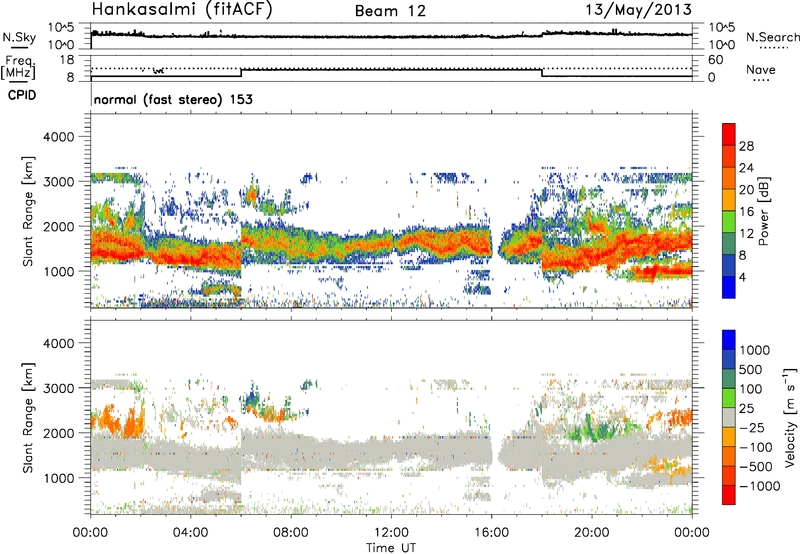
Task: Click the 04:00 time tick label
Action: [191, 533]
